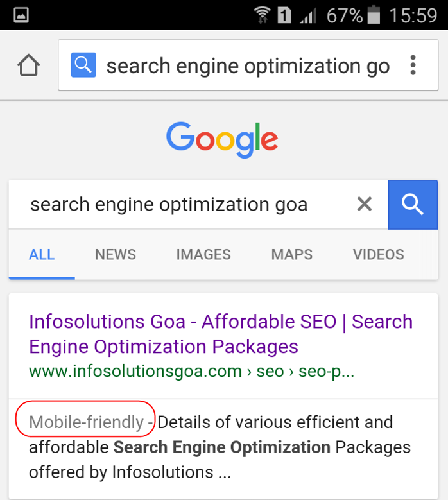Open the three-dot browser menu
This screenshot has width=448, height=500.
click(413, 65)
